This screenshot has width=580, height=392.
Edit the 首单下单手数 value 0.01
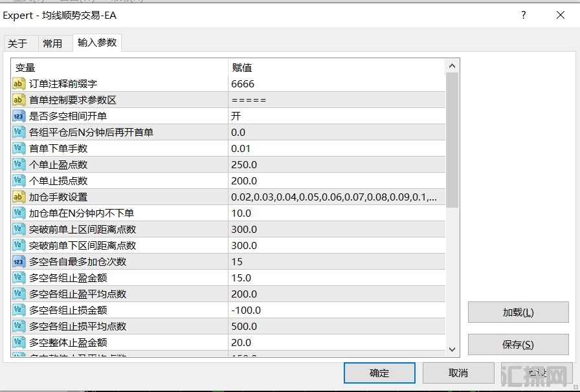(241, 149)
